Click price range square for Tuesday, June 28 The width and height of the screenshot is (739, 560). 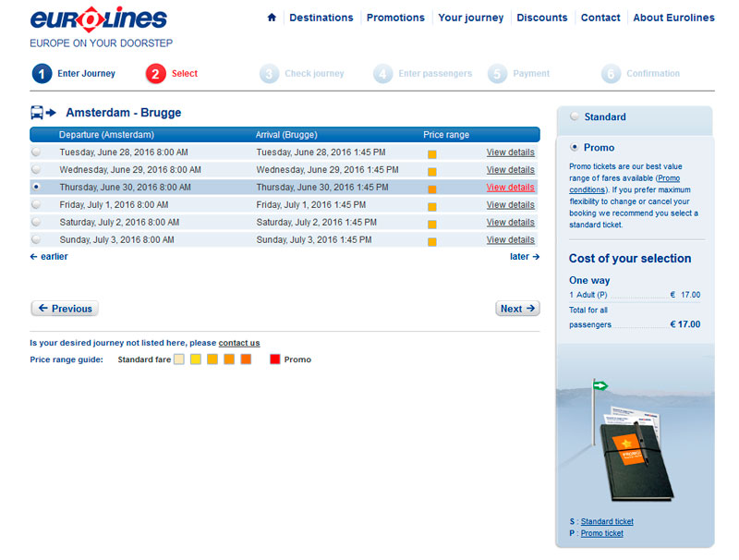432,154
